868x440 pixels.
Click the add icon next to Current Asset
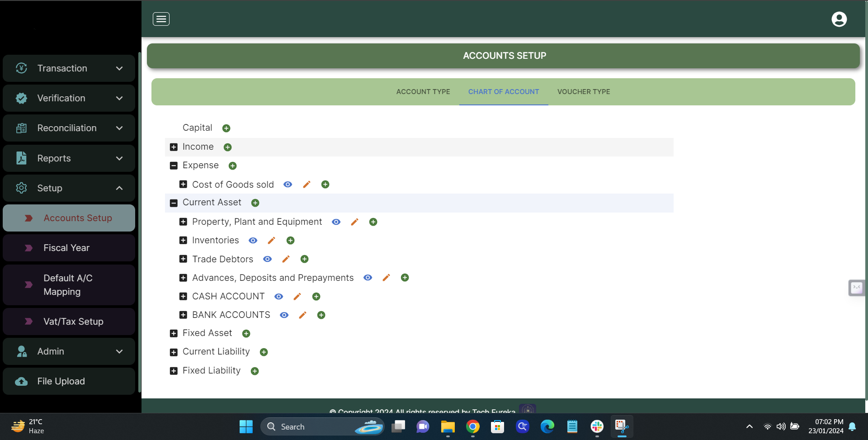[x=255, y=203]
